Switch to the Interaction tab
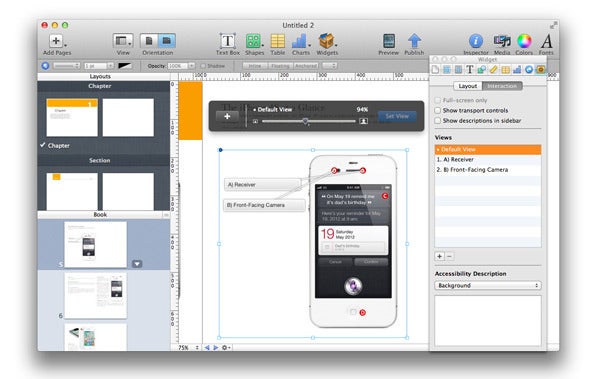The image size is (606, 379). (502, 86)
